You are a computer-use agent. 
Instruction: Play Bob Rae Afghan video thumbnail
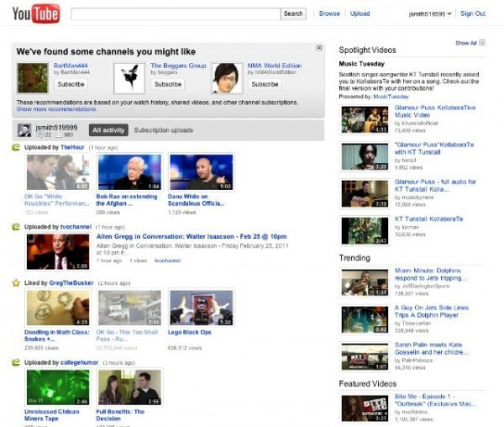pyautogui.click(x=129, y=172)
